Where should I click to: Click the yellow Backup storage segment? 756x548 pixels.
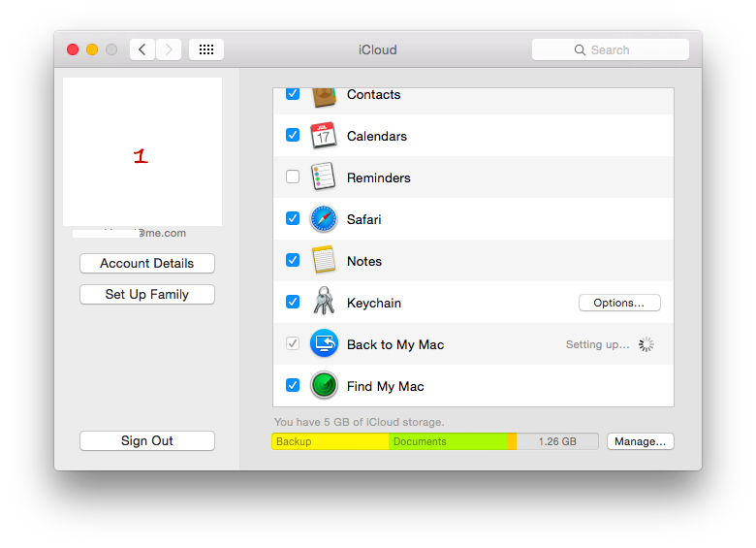(x=331, y=441)
